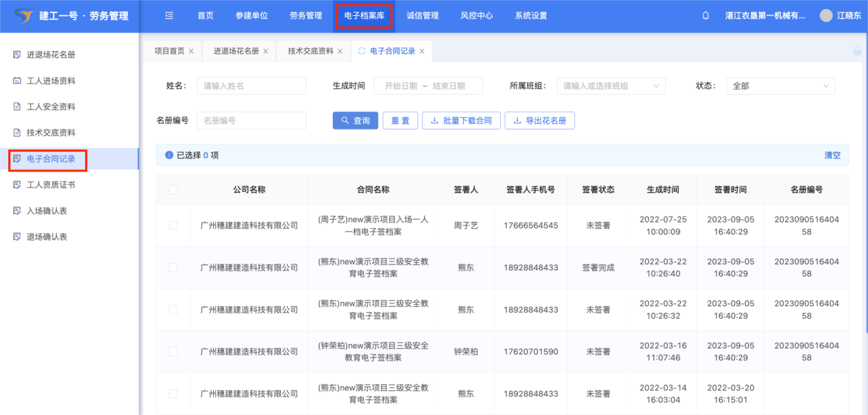Click the 清空 link
This screenshot has height=415, width=868.
point(832,155)
